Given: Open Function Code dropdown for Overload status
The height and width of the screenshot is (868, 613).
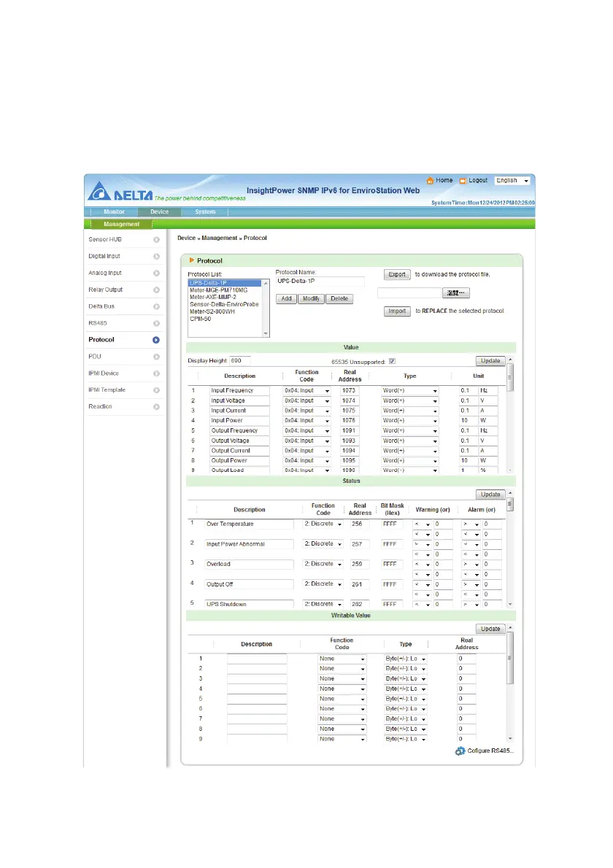Looking at the screenshot, I should [x=323, y=564].
